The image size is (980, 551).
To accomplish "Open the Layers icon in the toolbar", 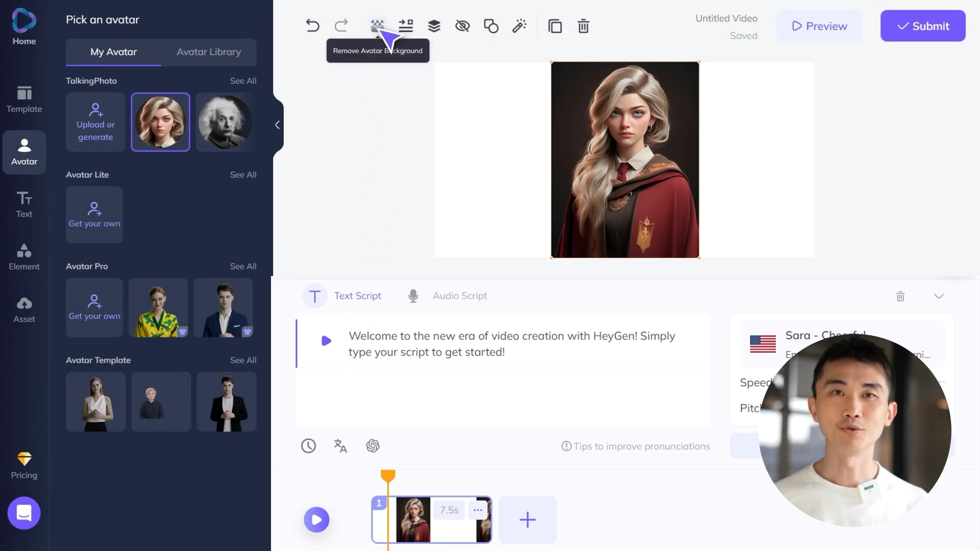I will pyautogui.click(x=434, y=26).
